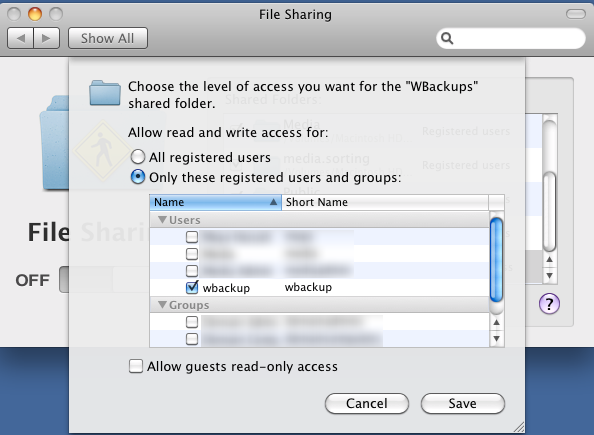
Task: Click the Back navigation arrow
Action: [20, 38]
